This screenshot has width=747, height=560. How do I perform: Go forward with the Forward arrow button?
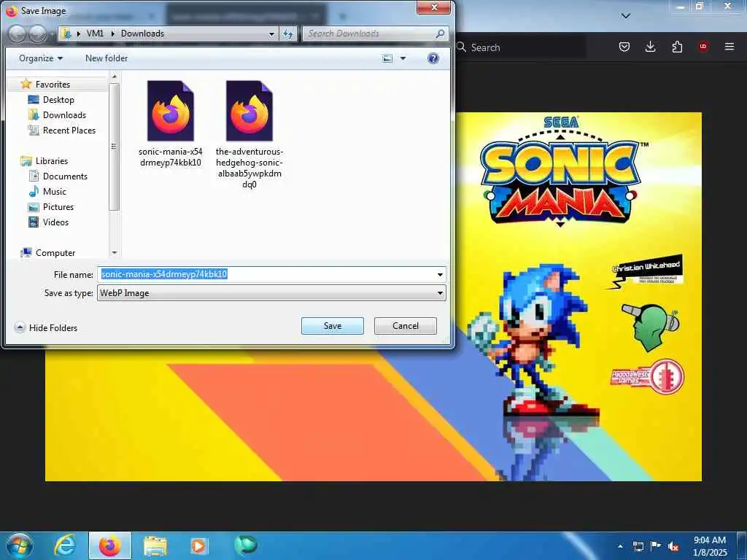tap(38, 34)
